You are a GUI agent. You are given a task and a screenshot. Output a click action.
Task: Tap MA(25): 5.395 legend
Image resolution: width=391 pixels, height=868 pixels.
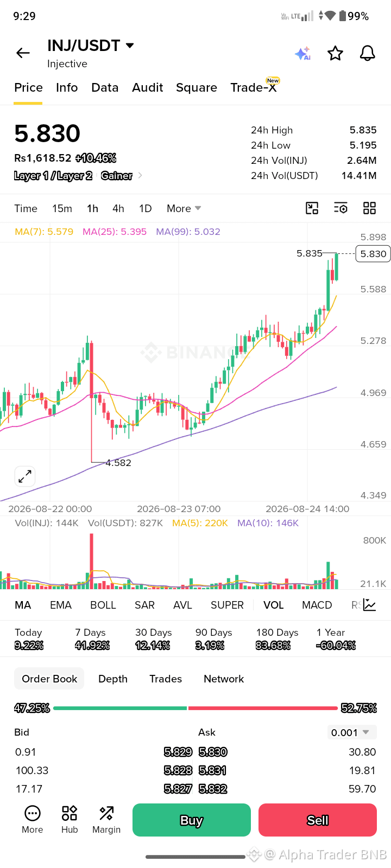tap(115, 232)
